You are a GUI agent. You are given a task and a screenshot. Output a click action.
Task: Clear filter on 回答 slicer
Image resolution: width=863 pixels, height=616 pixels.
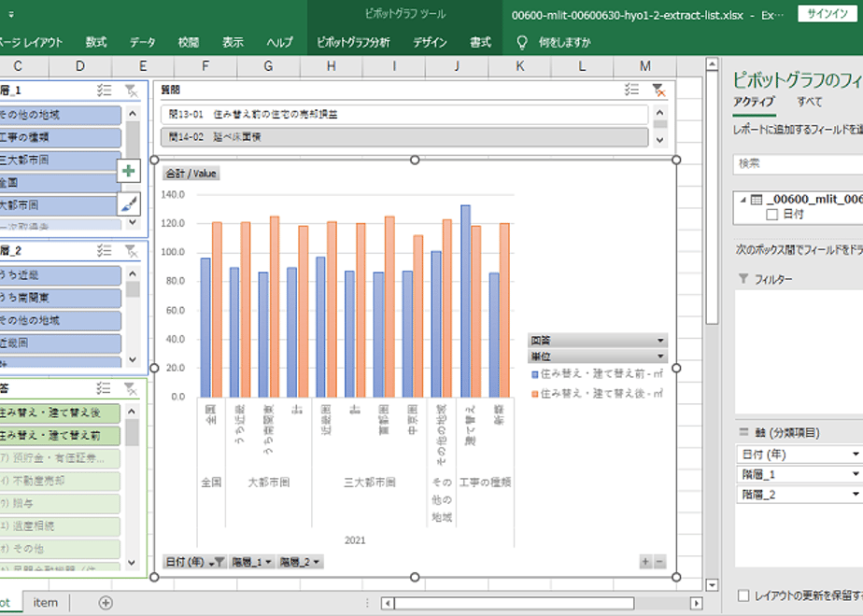pyautogui.click(x=131, y=388)
